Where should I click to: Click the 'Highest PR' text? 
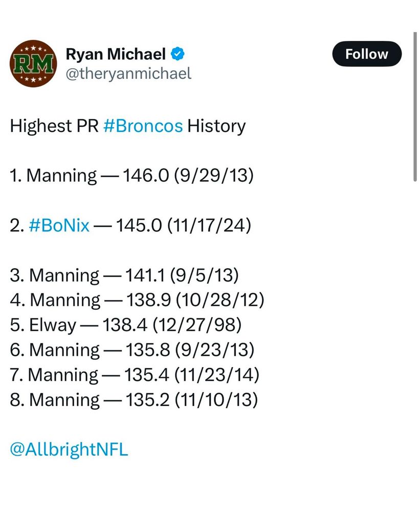pos(54,126)
